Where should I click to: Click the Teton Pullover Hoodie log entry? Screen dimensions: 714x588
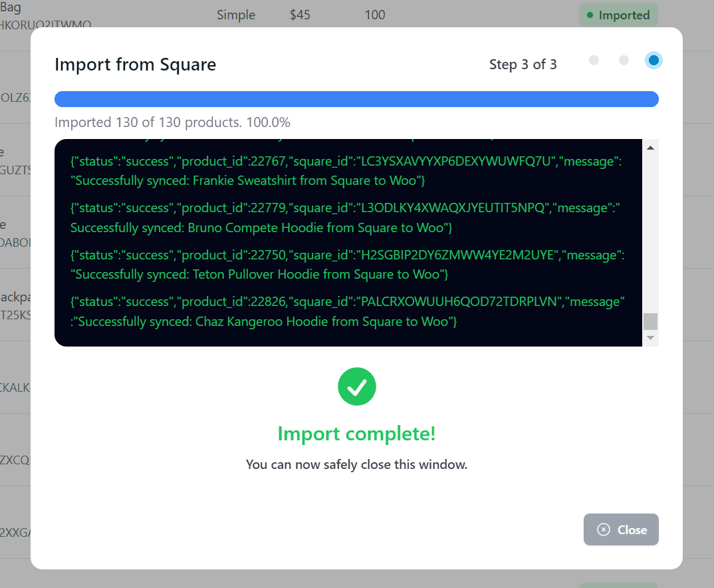[347, 265]
